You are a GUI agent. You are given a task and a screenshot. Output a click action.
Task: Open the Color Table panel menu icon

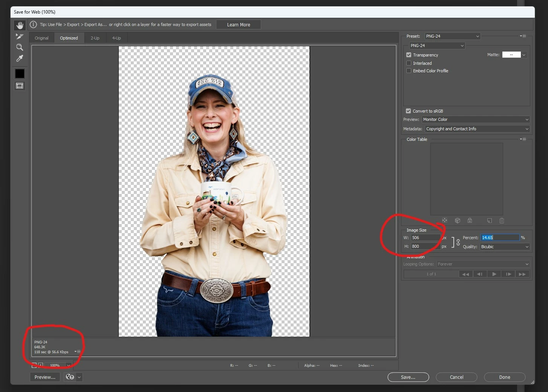pyautogui.click(x=523, y=139)
